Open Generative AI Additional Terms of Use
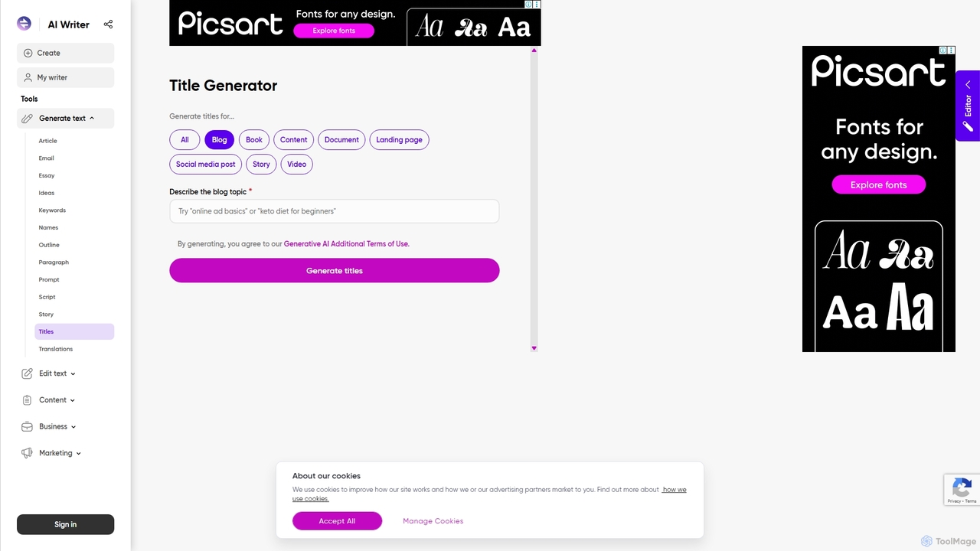 point(346,244)
